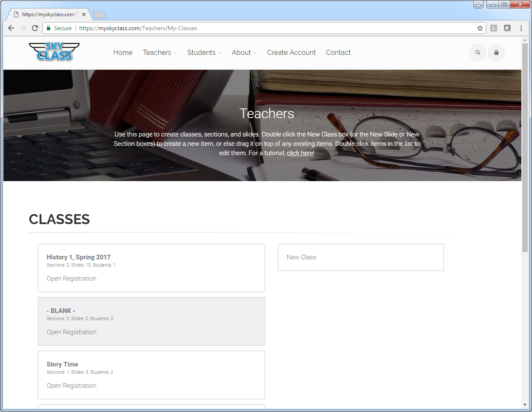
Task: Click the G extension icon
Action: (x=494, y=28)
